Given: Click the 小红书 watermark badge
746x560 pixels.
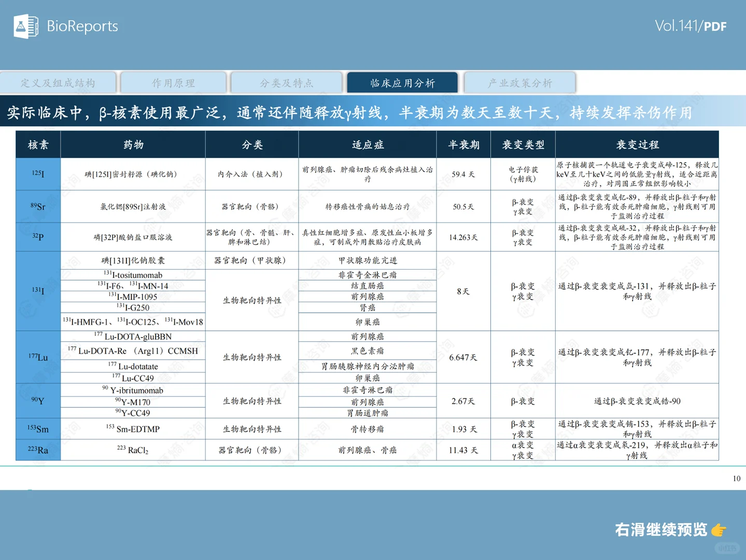Looking at the screenshot, I should [x=727, y=548].
